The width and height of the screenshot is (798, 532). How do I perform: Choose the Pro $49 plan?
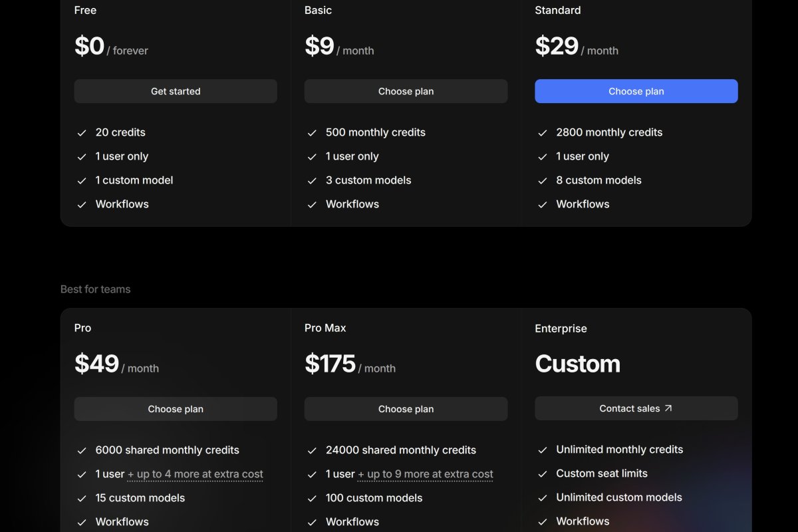point(176,409)
